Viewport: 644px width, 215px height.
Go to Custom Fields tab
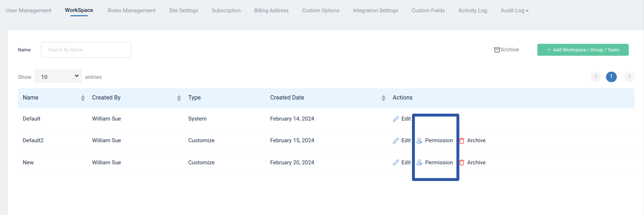[428, 10]
